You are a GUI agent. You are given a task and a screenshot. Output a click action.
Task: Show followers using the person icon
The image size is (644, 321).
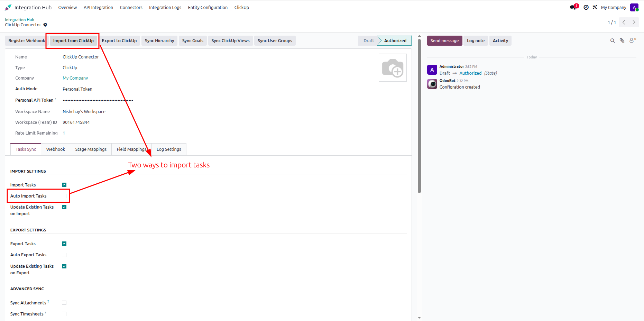633,40
